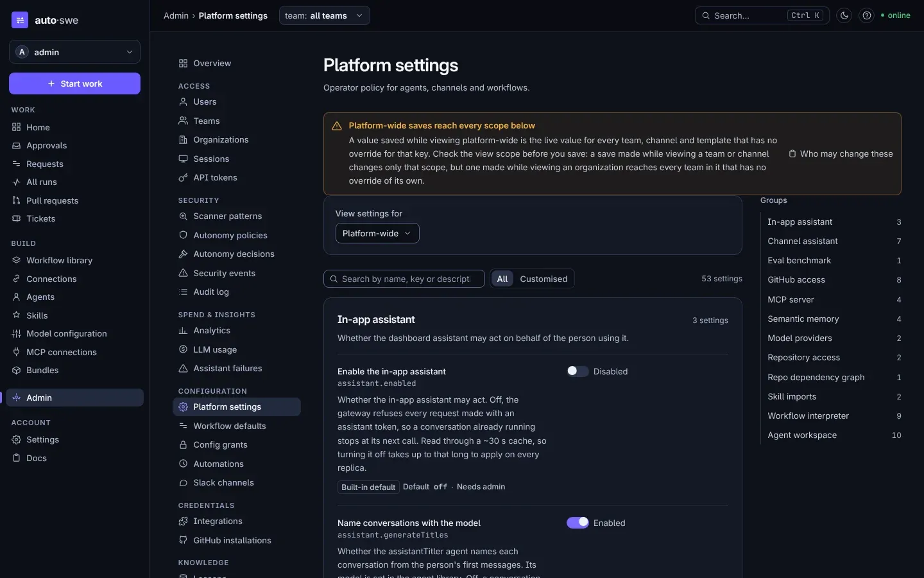The height and width of the screenshot is (578, 924).
Task: Click the Automations clock icon
Action: point(183,464)
